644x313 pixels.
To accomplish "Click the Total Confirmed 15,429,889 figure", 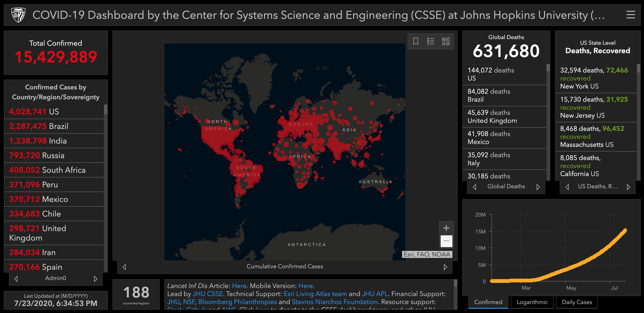I will (x=56, y=57).
